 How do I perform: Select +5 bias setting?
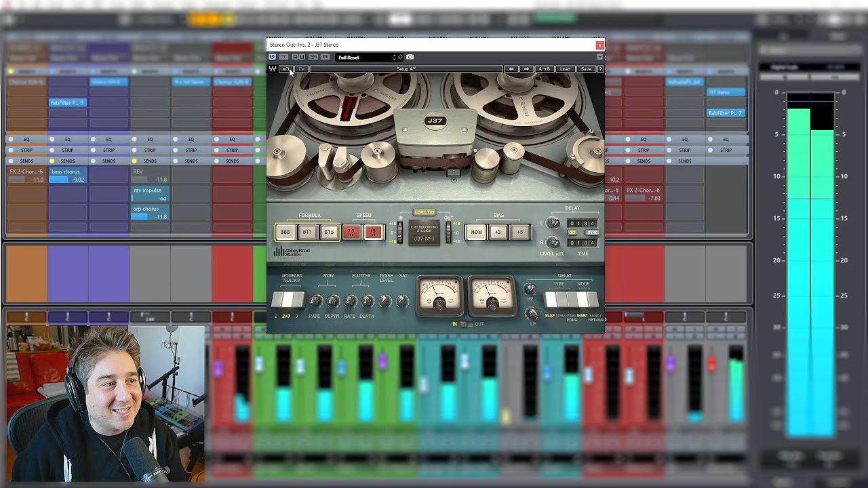520,232
